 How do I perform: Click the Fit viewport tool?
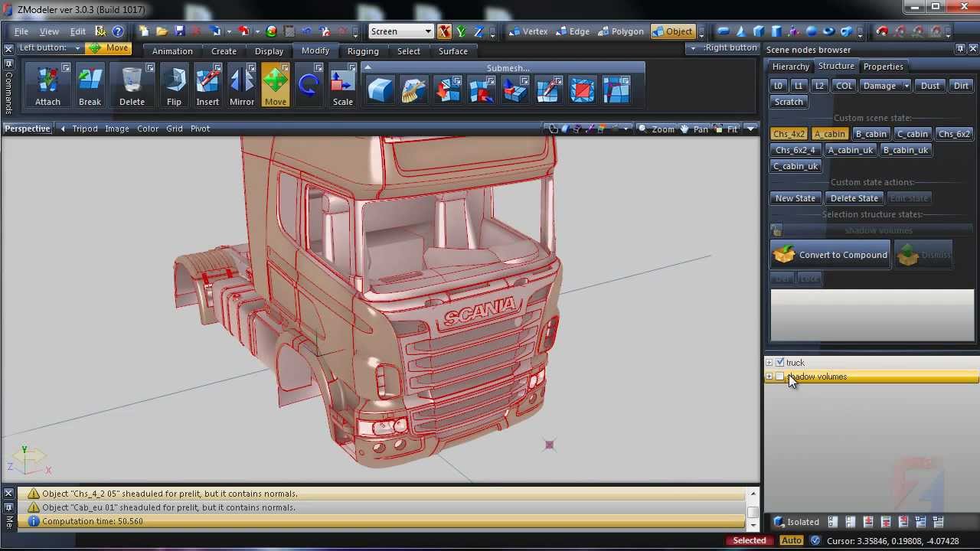[726, 129]
